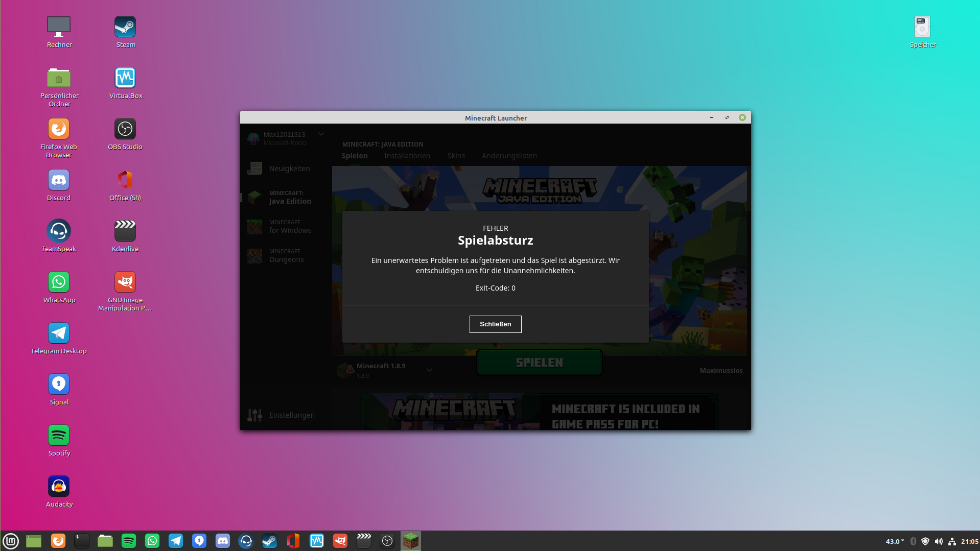Click the Maximusslos player name
980x551 pixels.
[x=721, y=371]
